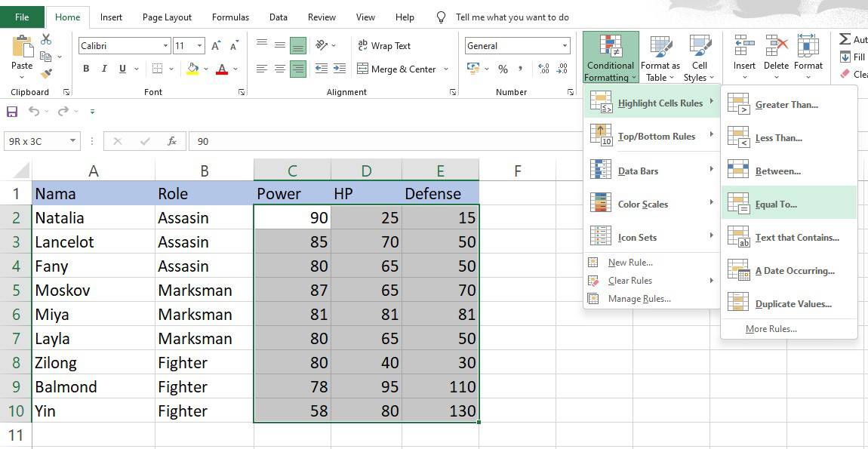The width and height of the screenshot is (868, 449).
Task: Click the Undo arrow icon
Action: [34, 112]
